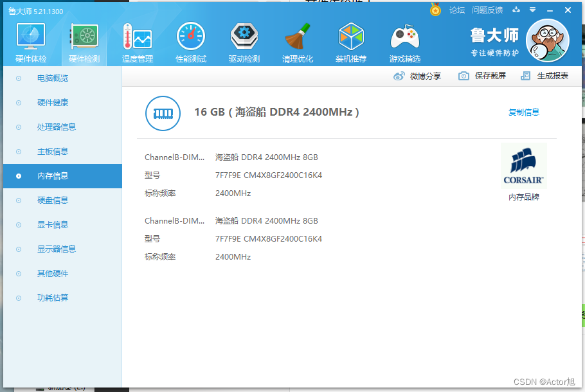Open 驱动检测 driver detection

(244, 42)
